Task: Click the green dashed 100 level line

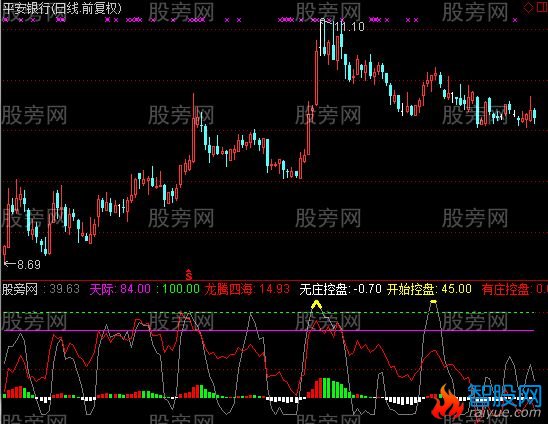Action: [268, 313]
